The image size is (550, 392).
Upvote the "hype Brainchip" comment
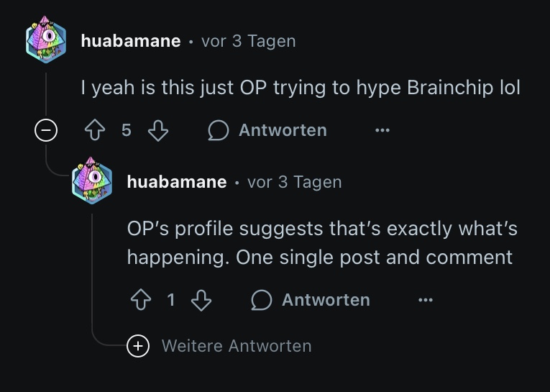click(95, 130)
